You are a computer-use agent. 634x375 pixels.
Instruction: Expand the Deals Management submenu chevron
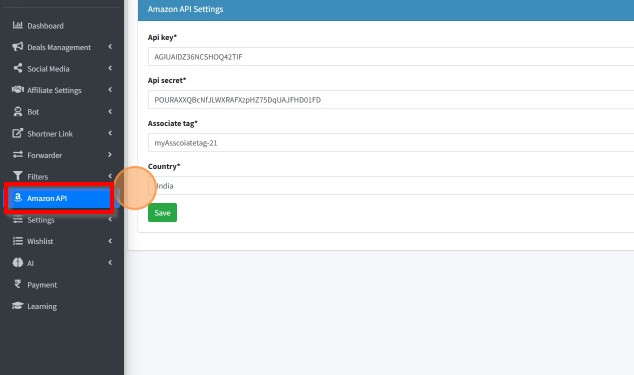[110, 47]
